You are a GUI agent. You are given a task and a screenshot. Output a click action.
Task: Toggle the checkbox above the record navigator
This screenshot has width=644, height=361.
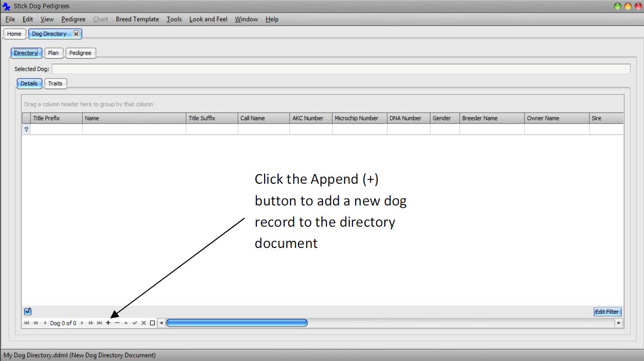pos(27,312)
